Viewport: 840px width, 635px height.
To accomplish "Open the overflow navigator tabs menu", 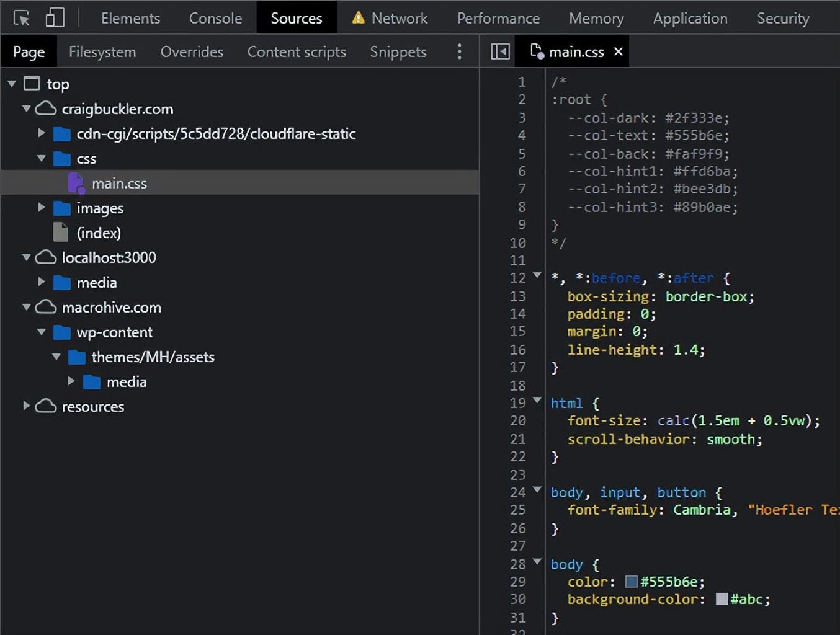I will (460, 52).
